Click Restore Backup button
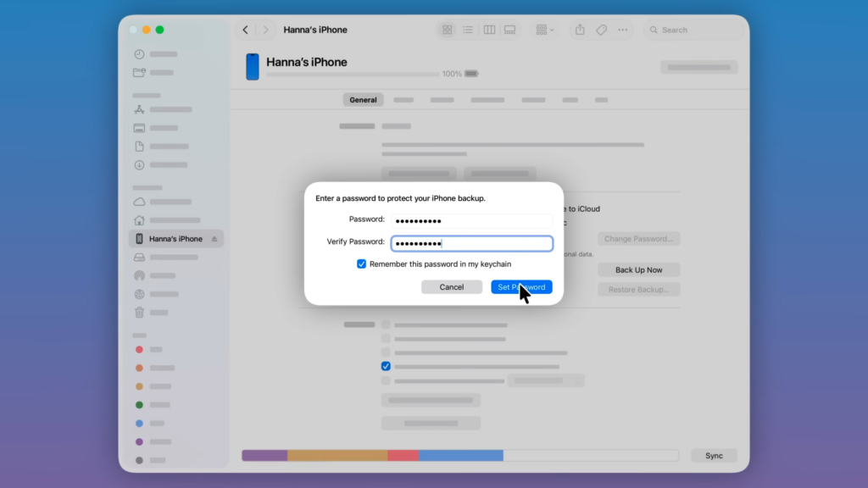Viewport: 868px width, 488px height. click(x=639, y=290)
